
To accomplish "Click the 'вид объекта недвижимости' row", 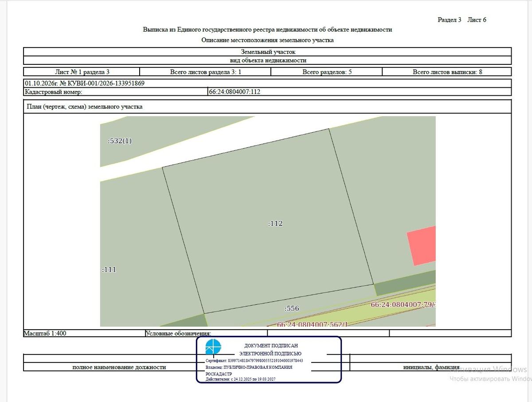I will 267,60.
